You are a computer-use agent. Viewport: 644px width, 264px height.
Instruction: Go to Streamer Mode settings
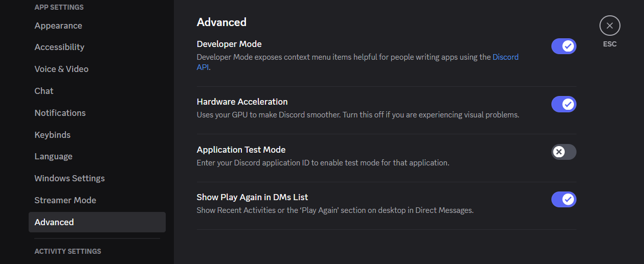point(65,200)
